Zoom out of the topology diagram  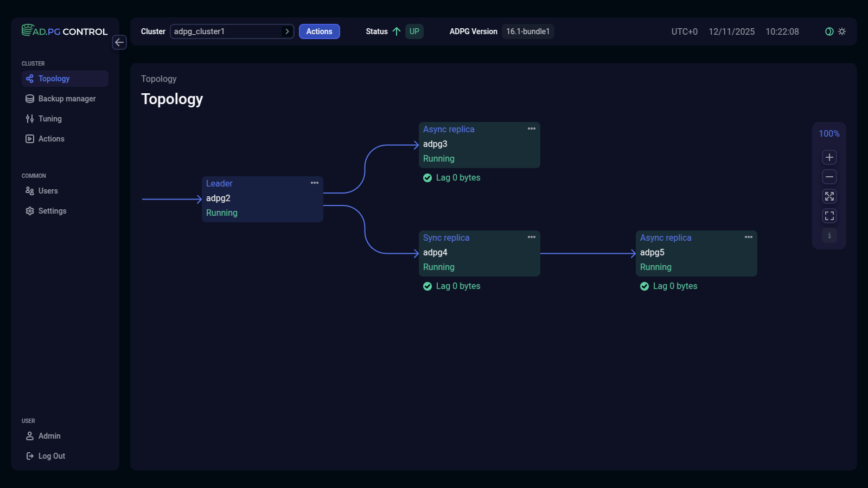(829, 177)
